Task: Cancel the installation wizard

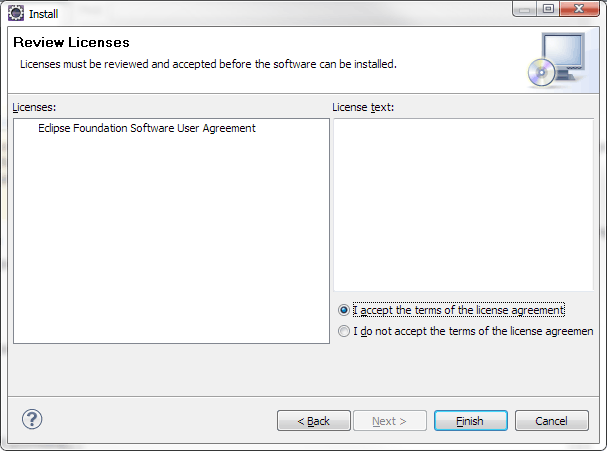Action: point(552,421)
